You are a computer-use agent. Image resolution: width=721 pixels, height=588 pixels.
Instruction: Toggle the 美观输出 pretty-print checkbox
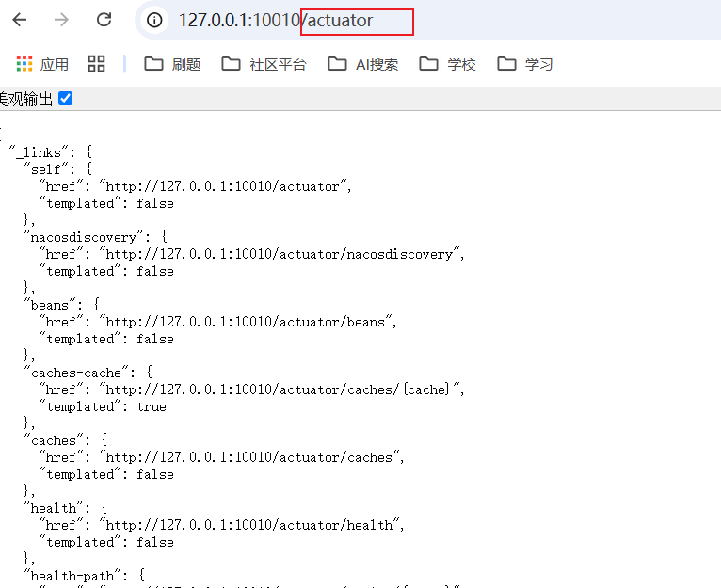(65, 99)
